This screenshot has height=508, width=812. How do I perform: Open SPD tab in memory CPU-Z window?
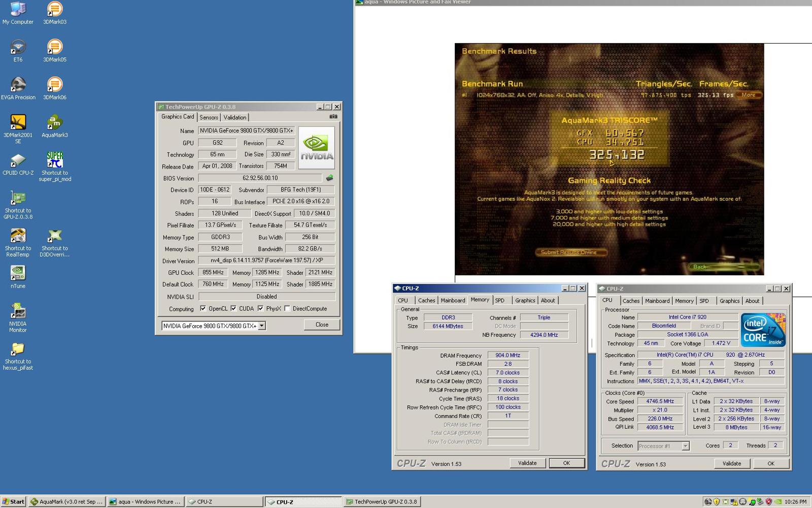pos(500,300)
